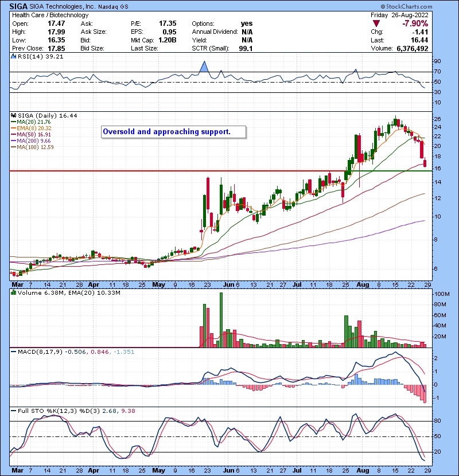Select the MA(100) 12.59 legend entry

coord(33,147)
